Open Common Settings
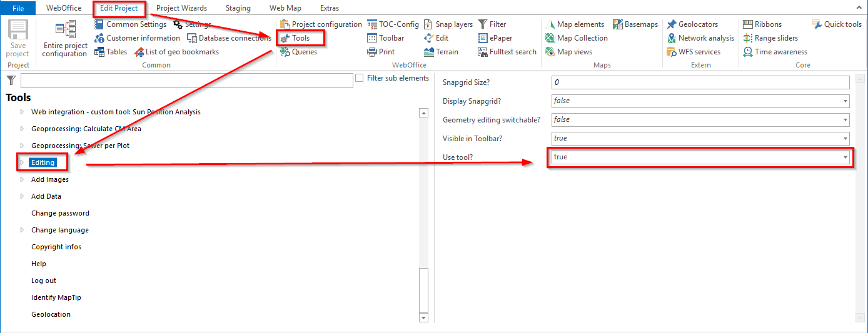 pyautogui.click(x=130, y=24)
